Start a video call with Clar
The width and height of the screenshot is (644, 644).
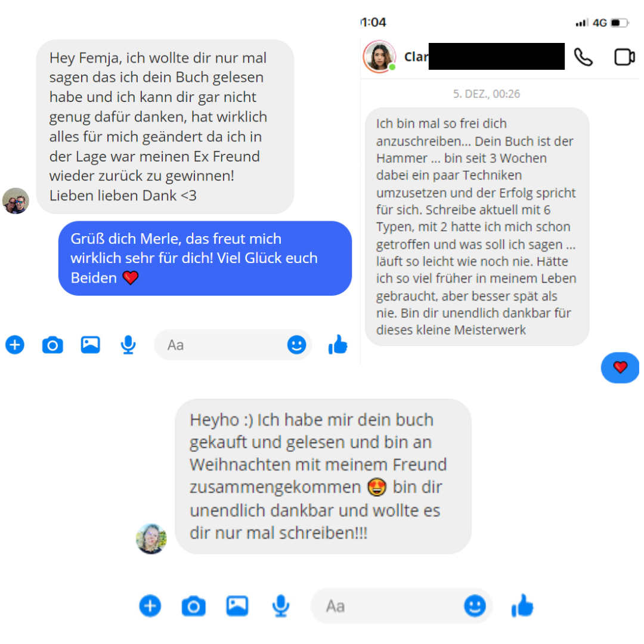tap(624, 57)
